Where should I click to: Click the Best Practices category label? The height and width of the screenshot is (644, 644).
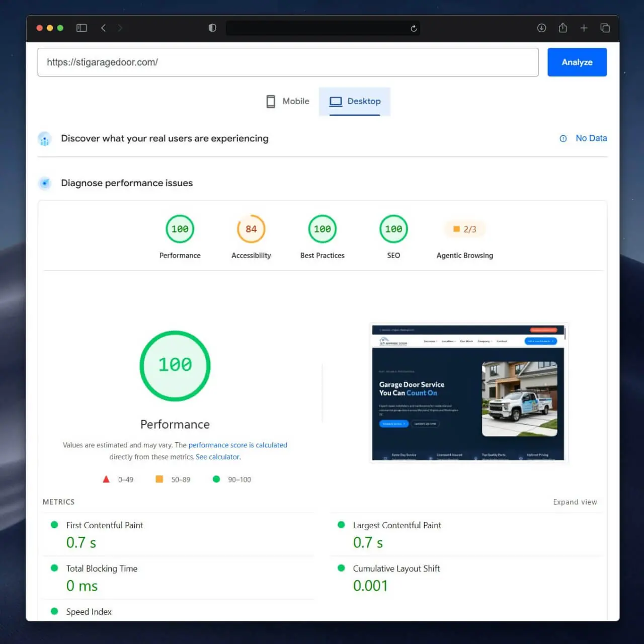click(323, 256)
